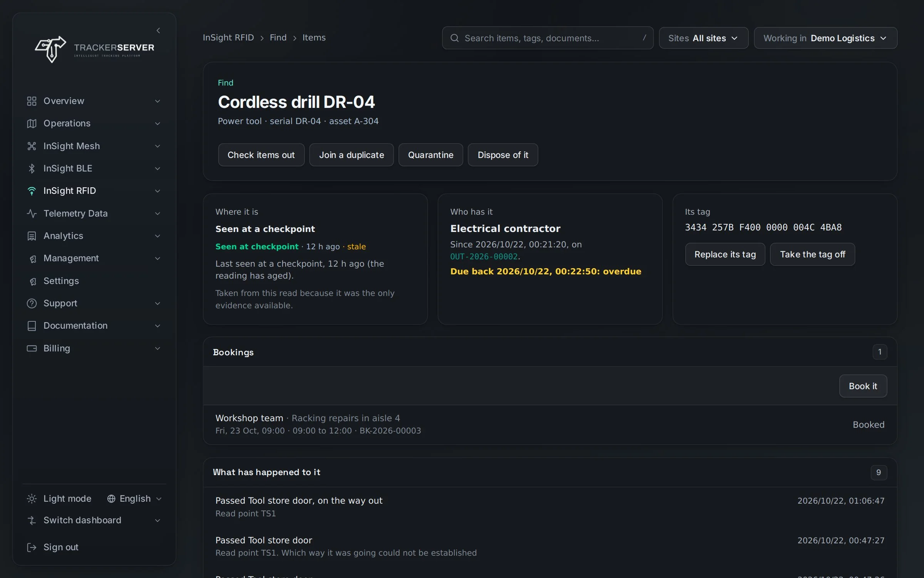Click the Settings icon in sidebar
Image resolution: width=924 pixels, height=578 pixels.
(33, 281)
